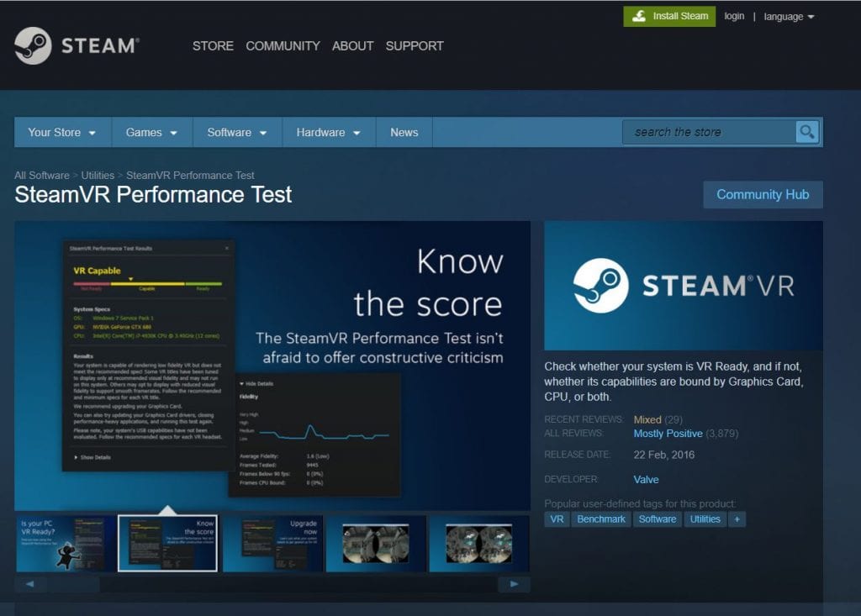Open the Community Hub button
Image resolution: width=861 pixels, height=616 pixels.
click(763, 194)
